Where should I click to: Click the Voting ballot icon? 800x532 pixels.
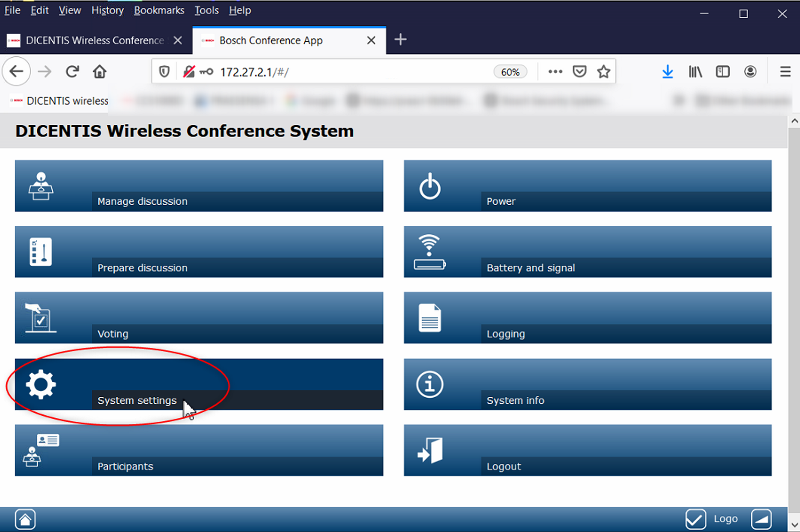40,318
